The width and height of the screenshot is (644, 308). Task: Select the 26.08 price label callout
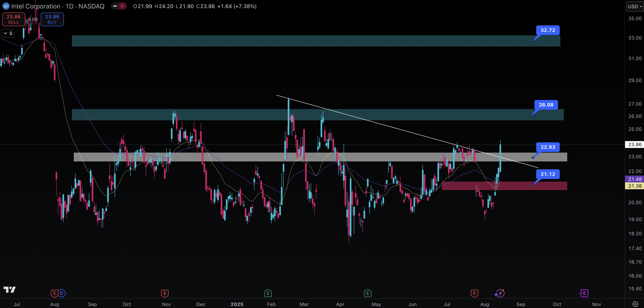tap(546, 105)
